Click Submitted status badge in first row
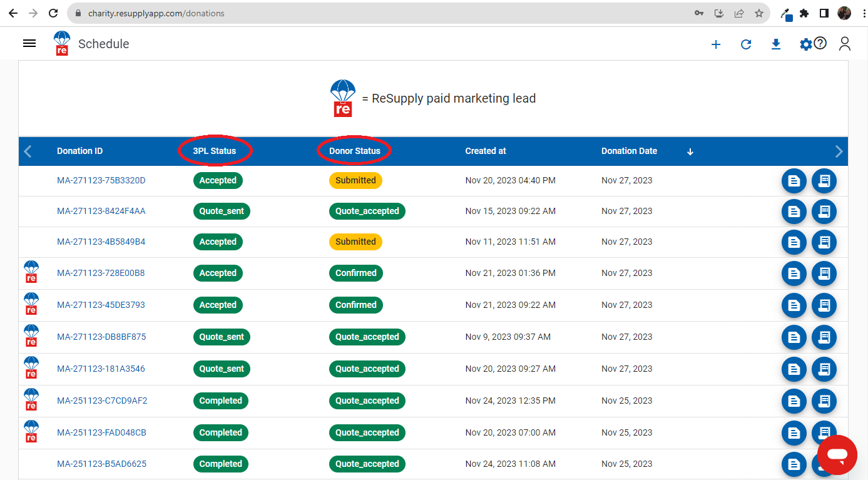This screenshot has width=868, height=480. point(355,180)
